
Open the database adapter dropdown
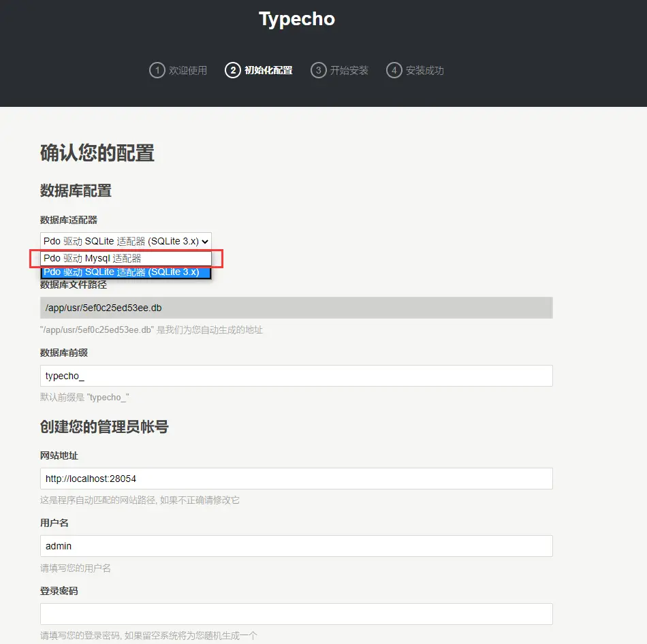tap(126, 241)
